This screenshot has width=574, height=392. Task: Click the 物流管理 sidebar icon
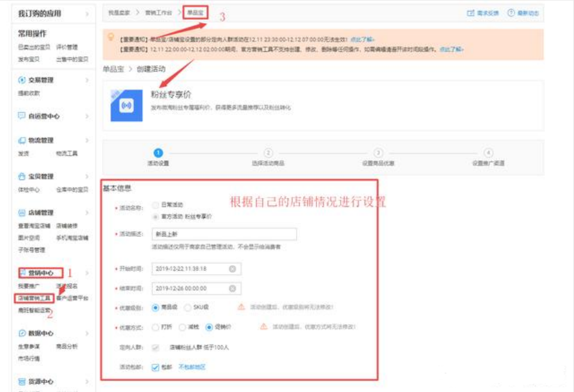pyautogui.click(x=22, y=140)
